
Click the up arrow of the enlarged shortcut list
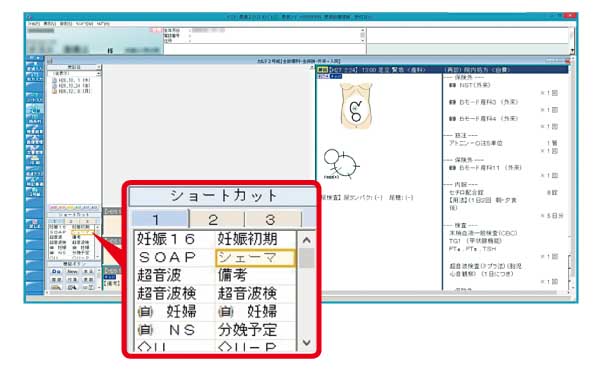coord(307,240)
